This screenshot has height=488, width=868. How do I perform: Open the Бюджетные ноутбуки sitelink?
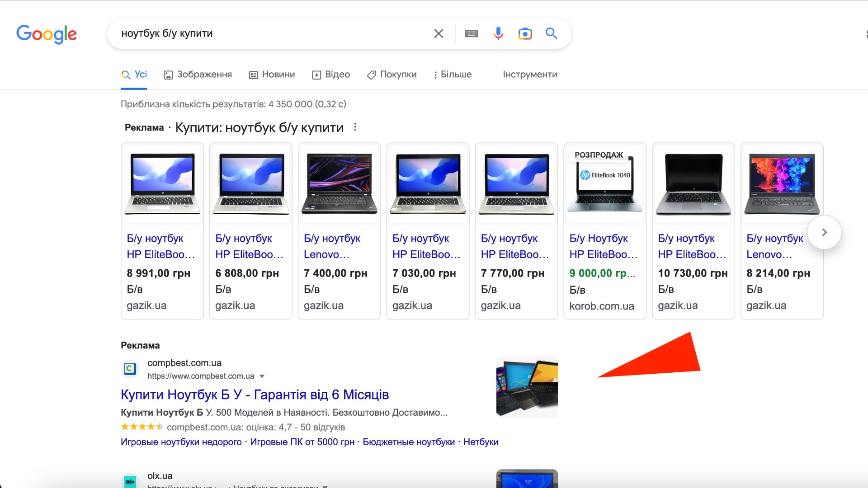pos(409,442)
